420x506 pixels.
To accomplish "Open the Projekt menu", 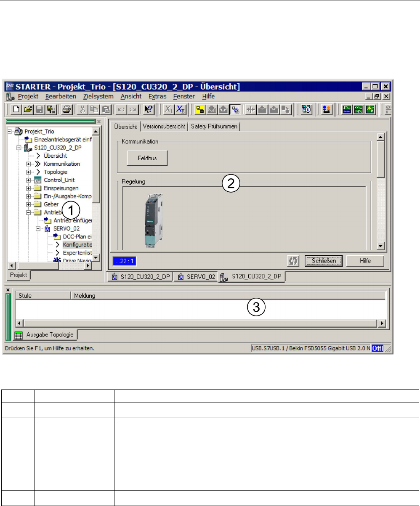I will 28,96.
